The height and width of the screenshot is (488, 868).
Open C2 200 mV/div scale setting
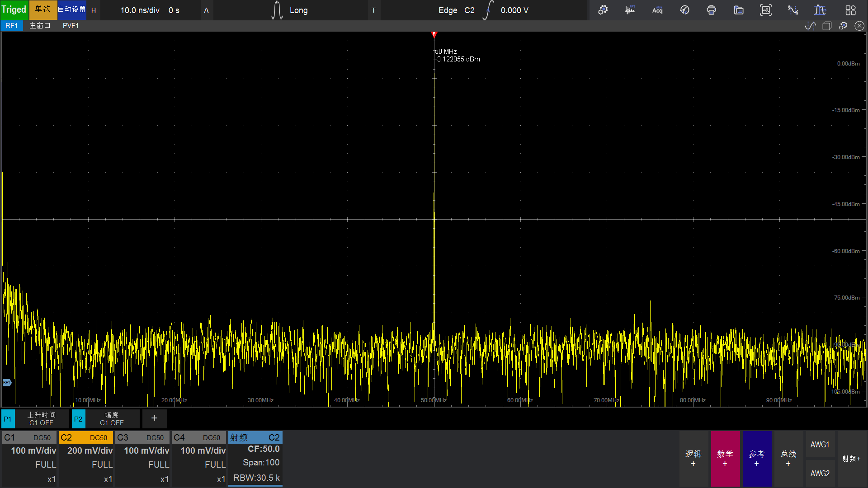(90, 450)
